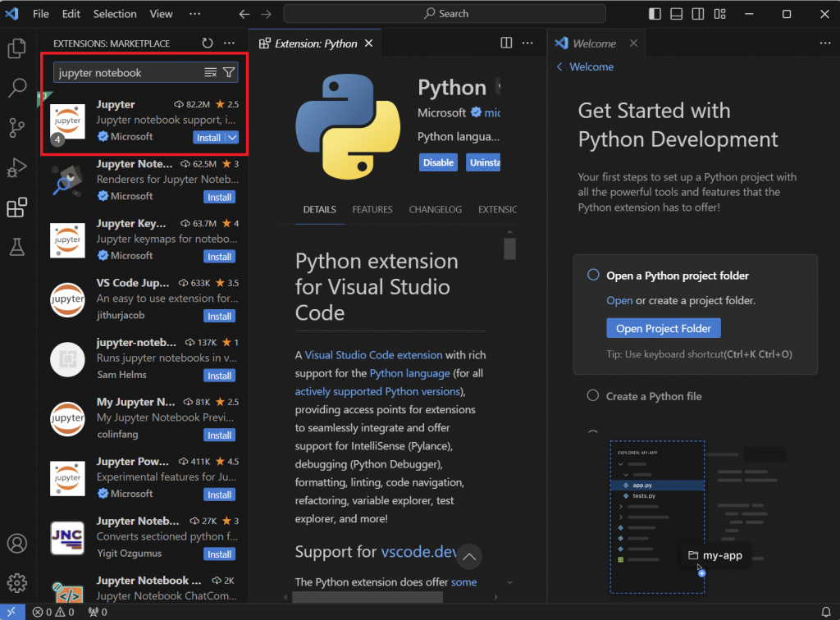Clear extensions search results
Image resolution: width=840 pixels, height=620 pixels.
click(x=211, y=73)
